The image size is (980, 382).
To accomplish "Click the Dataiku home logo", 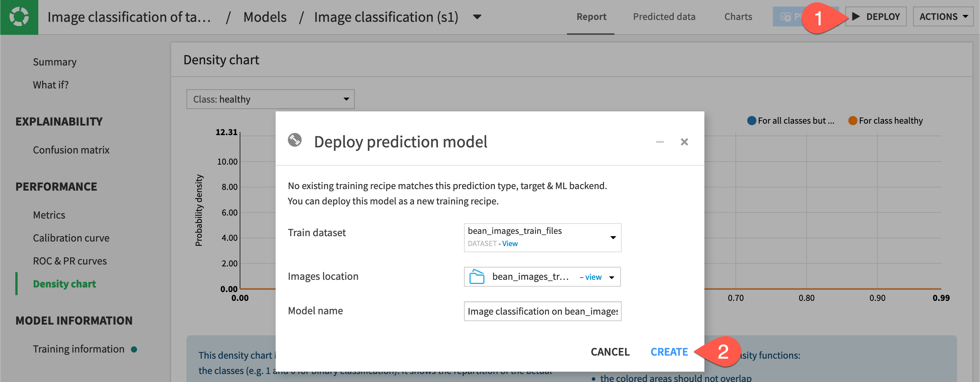I will (19, 17).
